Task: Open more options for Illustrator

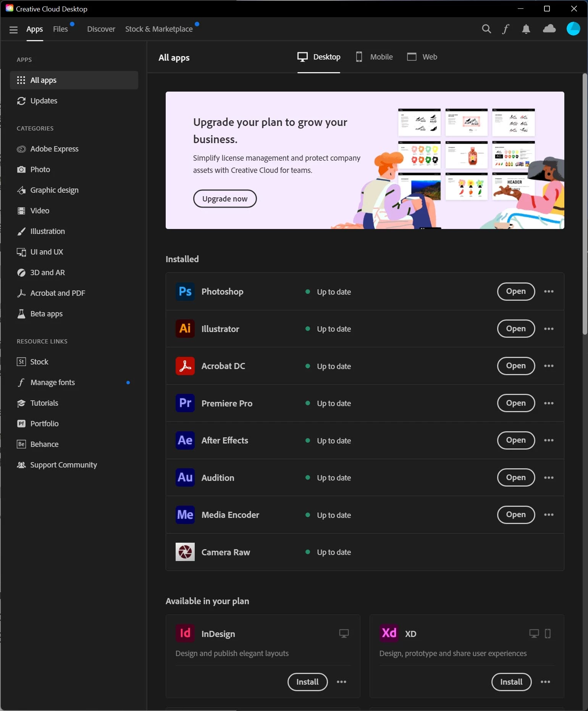Action: pos(549,329)
